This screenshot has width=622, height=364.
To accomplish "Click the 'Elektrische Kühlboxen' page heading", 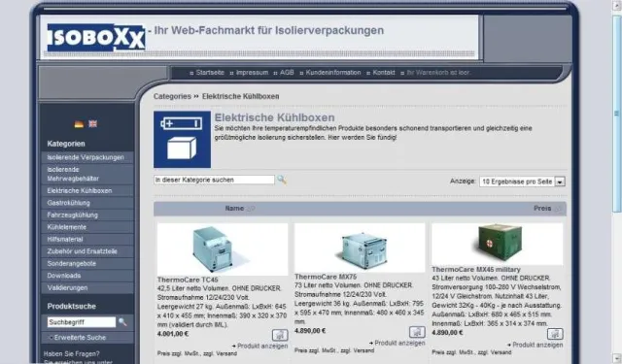I will point(274,117).
